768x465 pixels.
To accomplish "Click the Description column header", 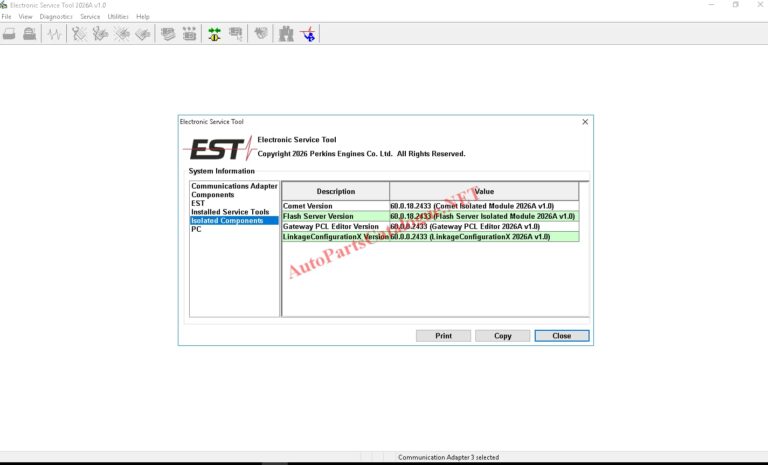I will pos(336,191).
